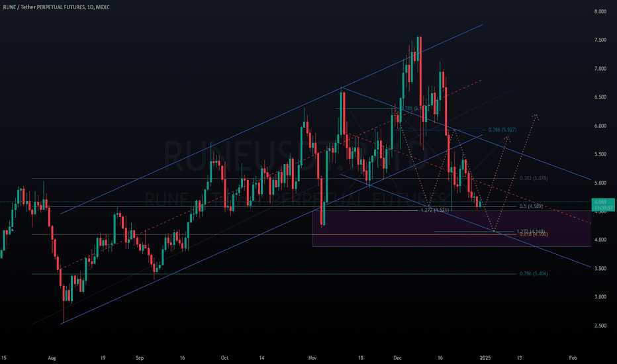This screenshot has width=617, height=364.
Task: Click the 2025 label on time axis
Action: click(485, 358)
